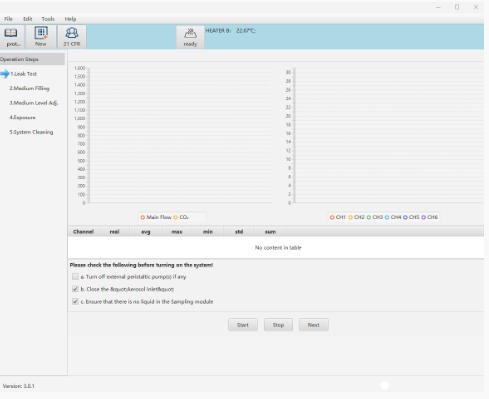
Task: Click the CH1 legend marker
Action: (332, 217)
